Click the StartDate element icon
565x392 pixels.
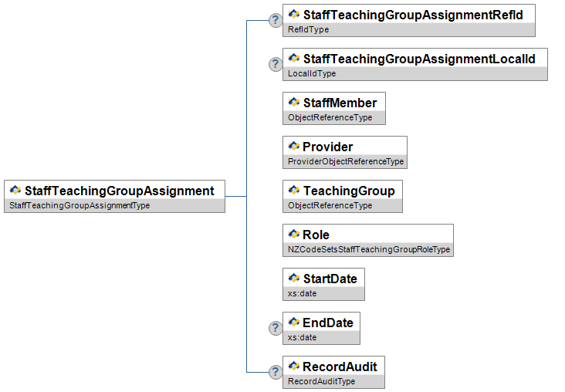(x=293, y=279)
